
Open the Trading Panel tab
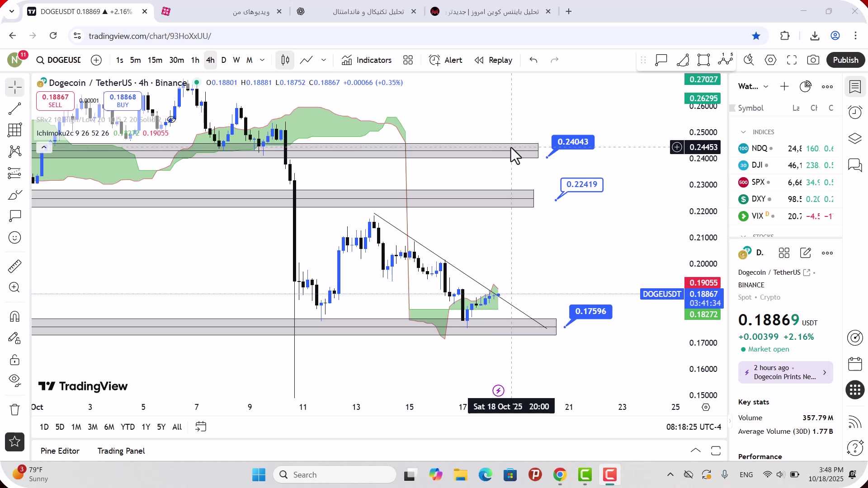(121, 451)
